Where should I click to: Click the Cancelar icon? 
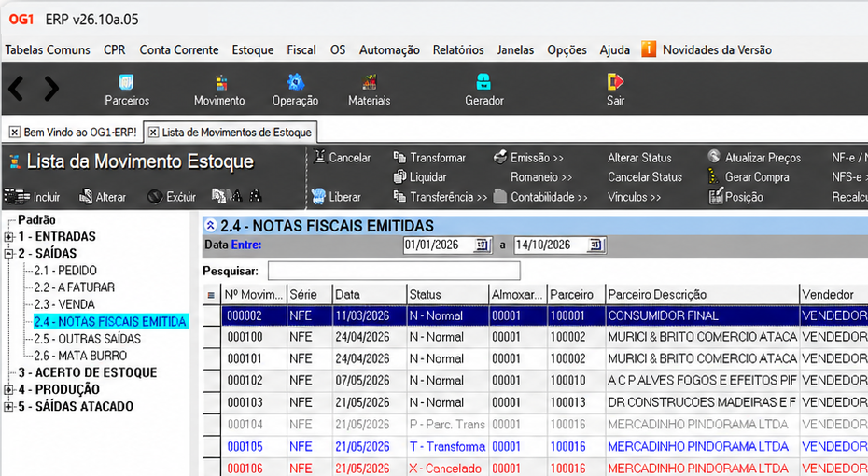point(319,157)
